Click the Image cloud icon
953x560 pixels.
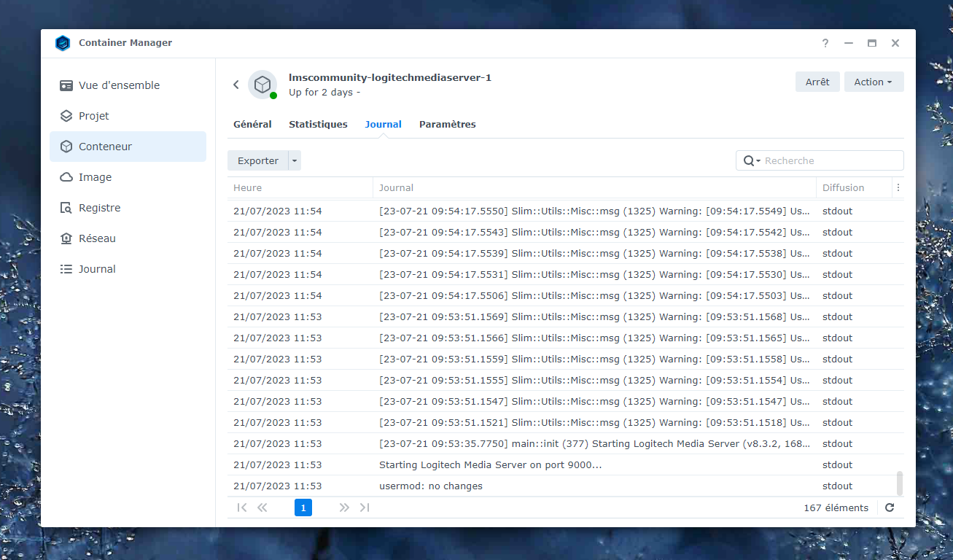click(x=66, y=177)
